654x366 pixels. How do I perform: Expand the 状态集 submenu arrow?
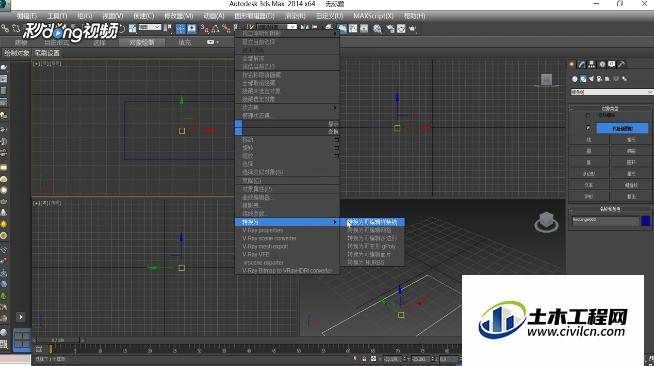click(x=335, y=108)
